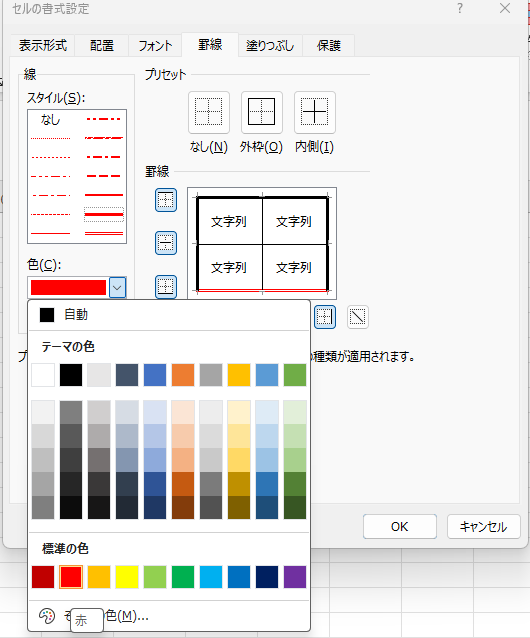The image size is (530, 638).
Task: Select the medium dashed line style
Action: click(104, 176)
